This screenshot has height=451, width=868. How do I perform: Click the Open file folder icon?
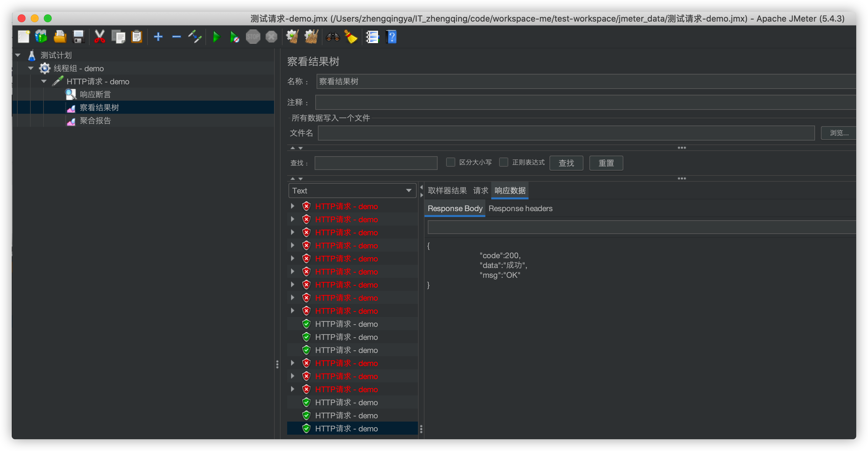60,37
